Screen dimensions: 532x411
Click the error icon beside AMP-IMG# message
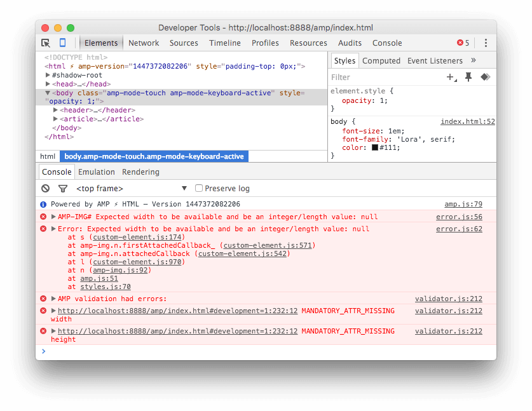coord(43,217)
